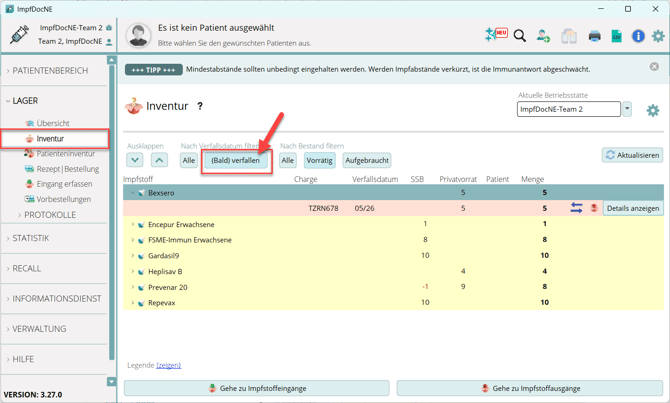
Task: Open the Betriebsstätte dropdown arrow
Action: pos(627,109)
